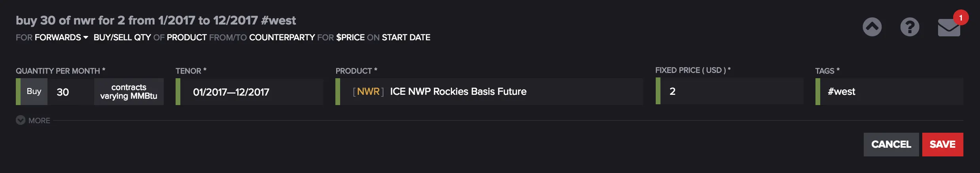Click the red notification badge showing 1
Viewport: 980px width, 173px height.
[x=961, y=17]
